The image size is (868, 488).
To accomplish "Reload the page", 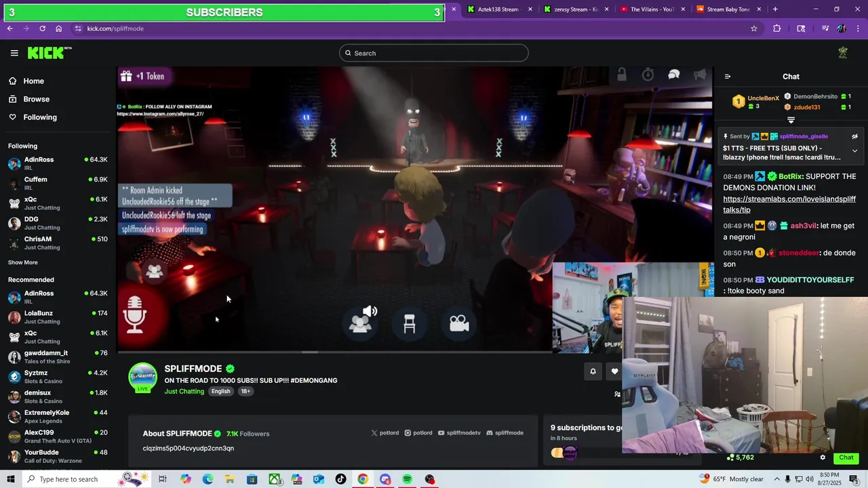I will (42, 28).
